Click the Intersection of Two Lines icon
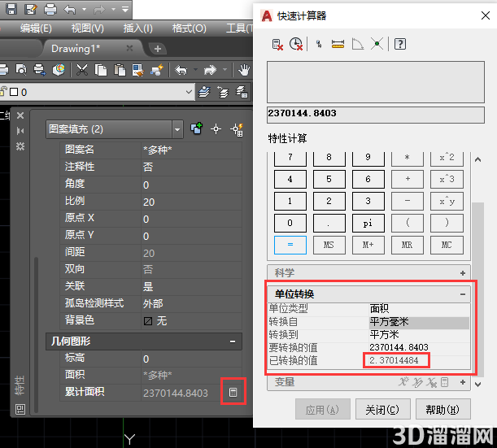497x448 pixels. 377,44
